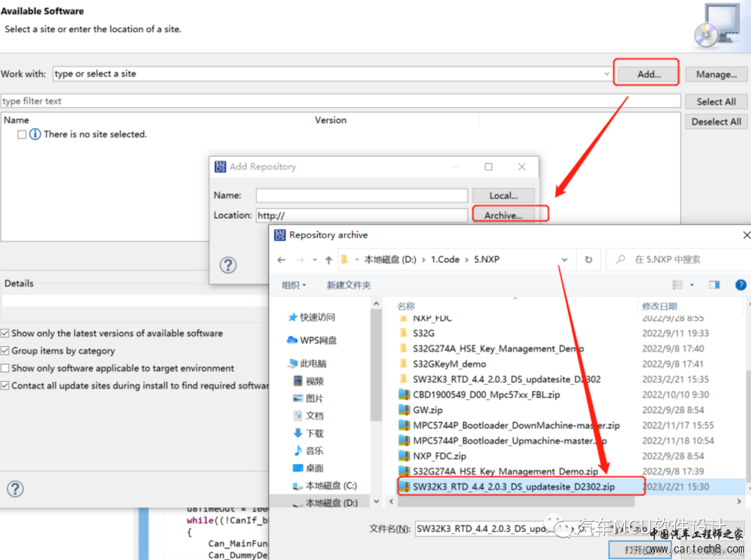Select CBD1900549_D00_Mpc57xx_FBL.zip file

click(x=486, y=394)
